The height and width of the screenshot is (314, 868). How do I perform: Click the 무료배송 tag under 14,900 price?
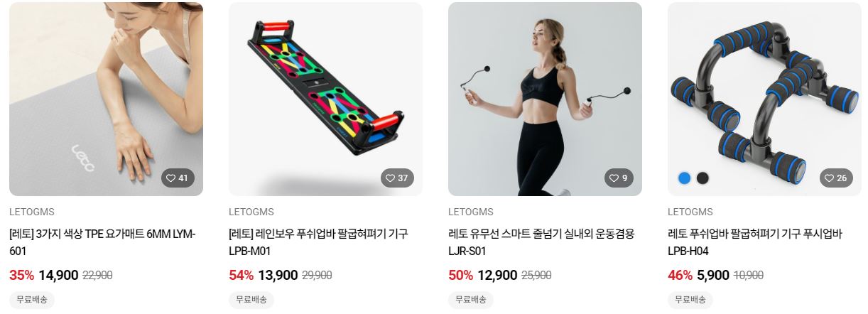pyautogui.click(x=32, y=300)
